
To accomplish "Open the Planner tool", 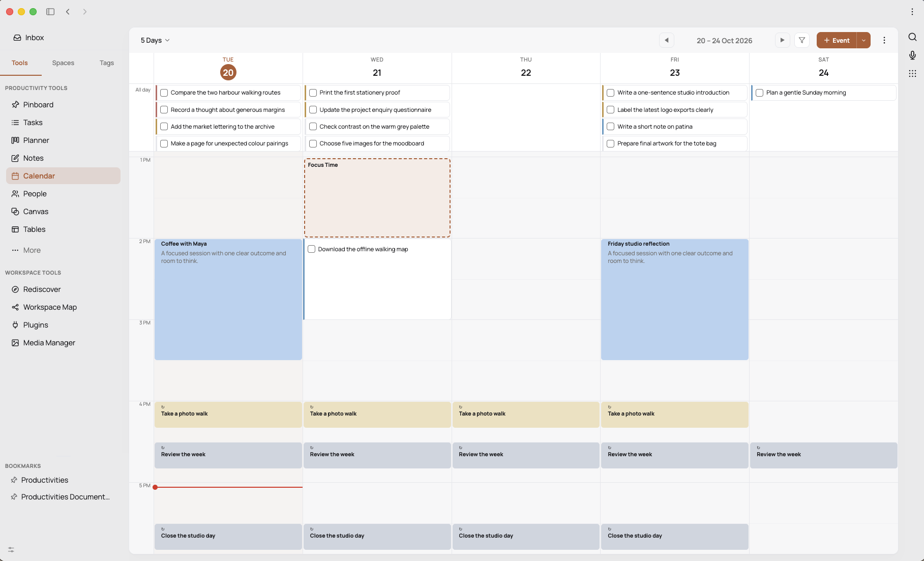I will pyautogui.click(x=63, y=140).
